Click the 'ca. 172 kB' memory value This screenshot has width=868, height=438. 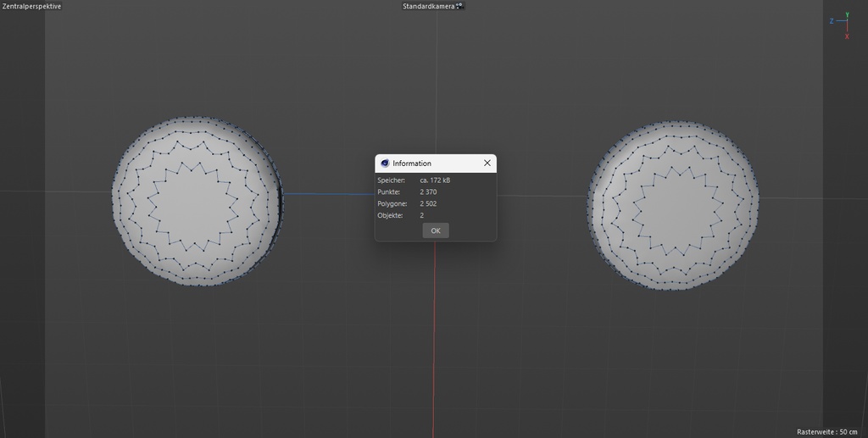(x=435, y=180)
